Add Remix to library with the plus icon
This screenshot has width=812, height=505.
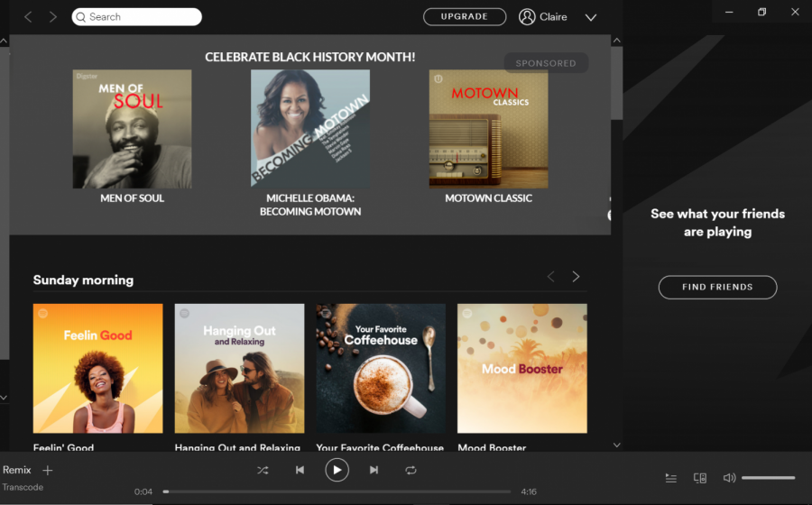(48, 471)
